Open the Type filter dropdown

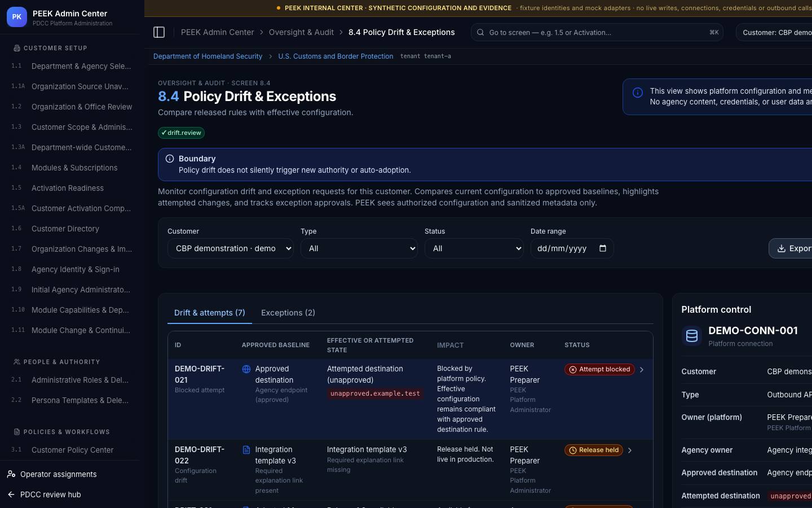[x=359, y=248]
